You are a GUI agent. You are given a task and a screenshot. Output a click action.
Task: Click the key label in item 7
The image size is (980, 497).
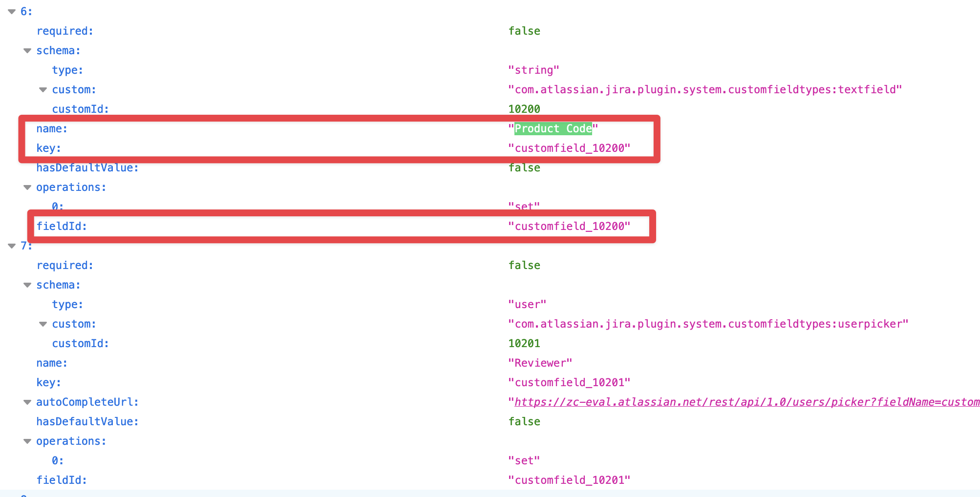(x=48, y=382)
